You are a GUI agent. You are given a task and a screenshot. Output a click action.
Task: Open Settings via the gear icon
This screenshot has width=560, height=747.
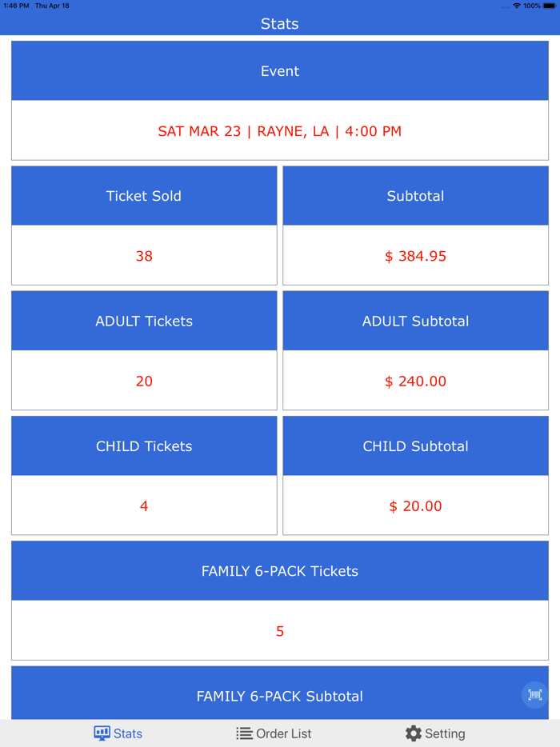click(x=414, y=733)
